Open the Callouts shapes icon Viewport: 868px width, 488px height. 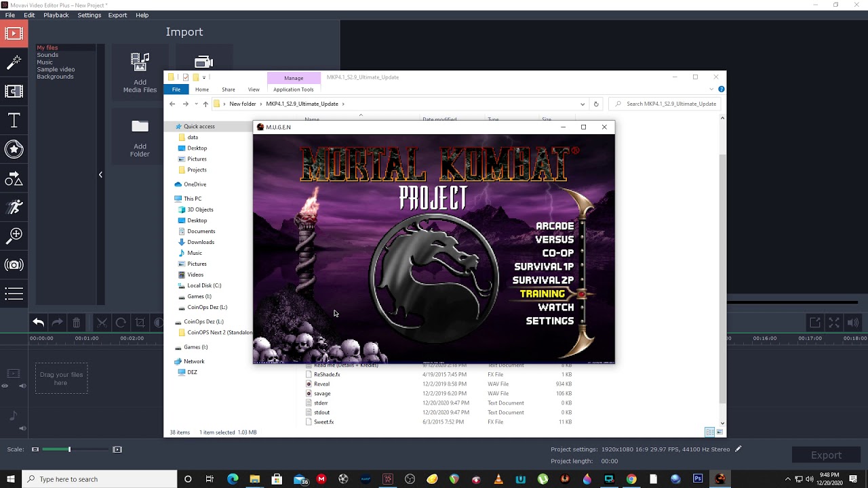(14, 178)
